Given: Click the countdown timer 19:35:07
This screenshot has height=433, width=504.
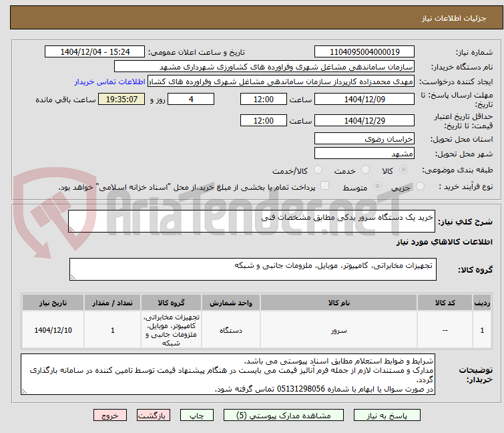Looking at the screenshot, I should [x=121, y=99].
